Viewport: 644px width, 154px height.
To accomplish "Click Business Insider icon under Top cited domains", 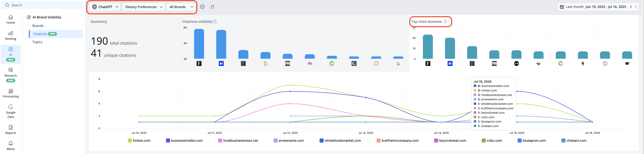I will click(450, 63).
